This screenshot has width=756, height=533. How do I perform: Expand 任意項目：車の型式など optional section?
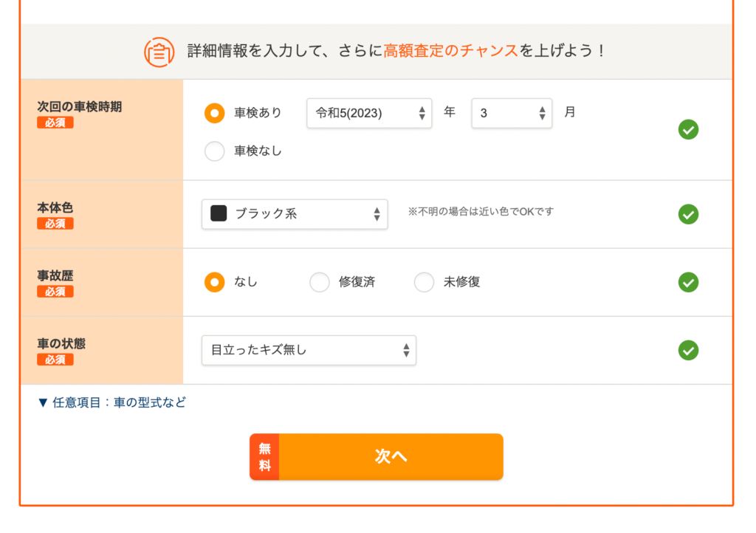click(112, 402)
